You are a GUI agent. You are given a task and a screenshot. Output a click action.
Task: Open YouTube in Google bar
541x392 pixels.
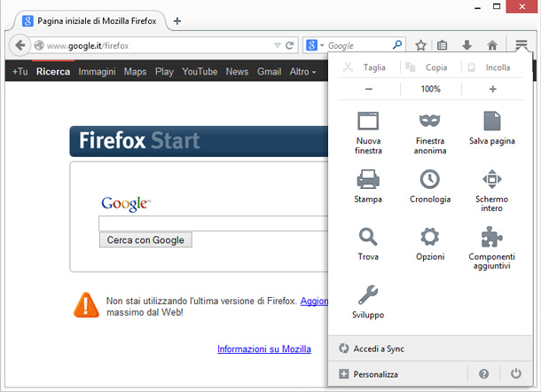(x=200, y=72)
